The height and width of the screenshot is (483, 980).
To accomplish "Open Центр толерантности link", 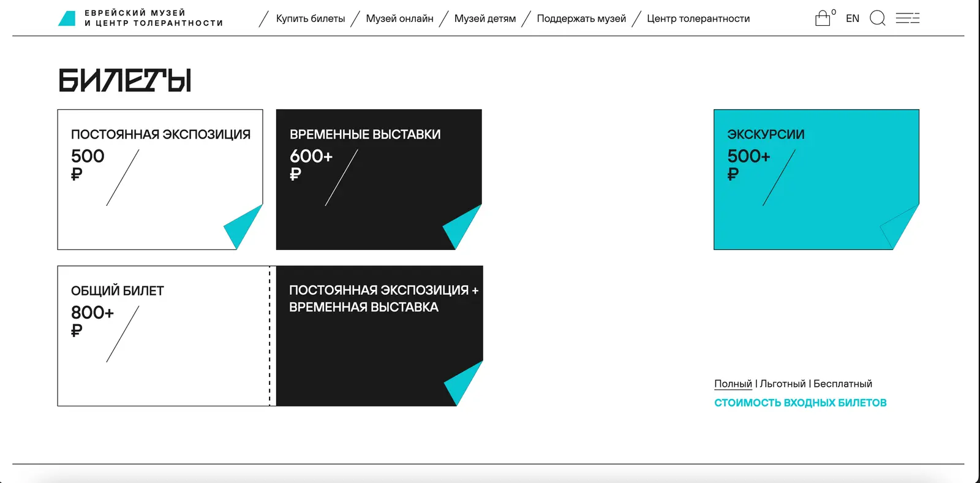I will pos(698,18).
